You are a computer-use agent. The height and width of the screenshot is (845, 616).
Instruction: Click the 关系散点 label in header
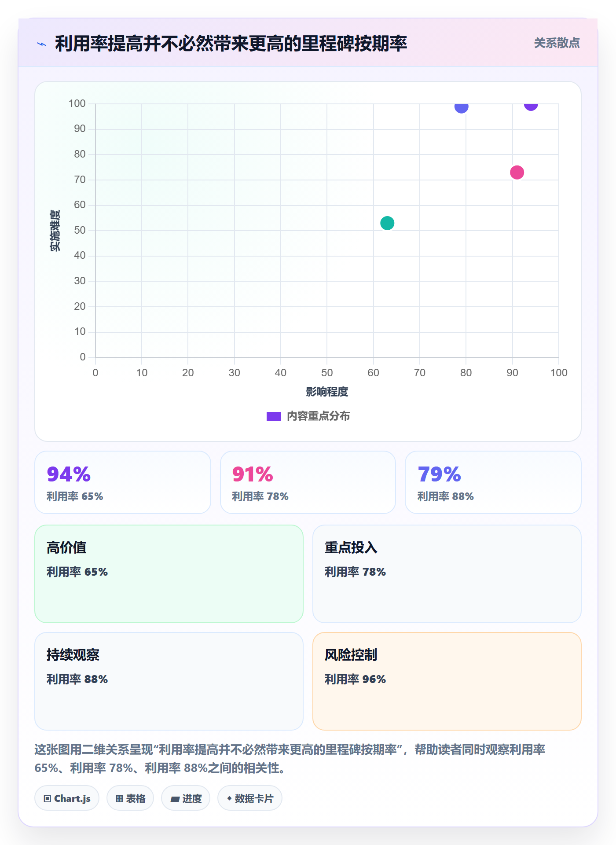pyautogui.click(x=557, y=43)
